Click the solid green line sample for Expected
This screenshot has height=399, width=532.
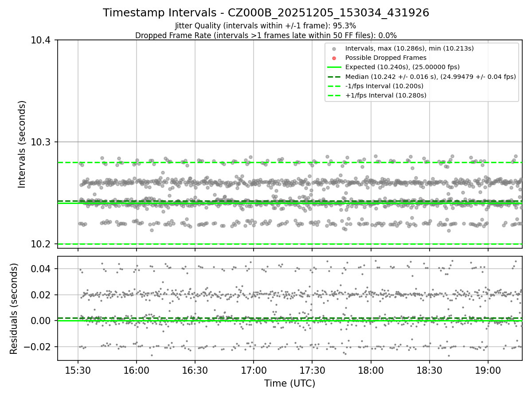(334, 67)
